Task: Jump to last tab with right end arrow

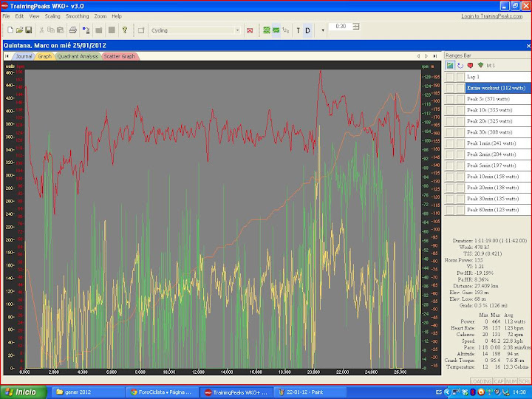Action: (x=435, y=56)
